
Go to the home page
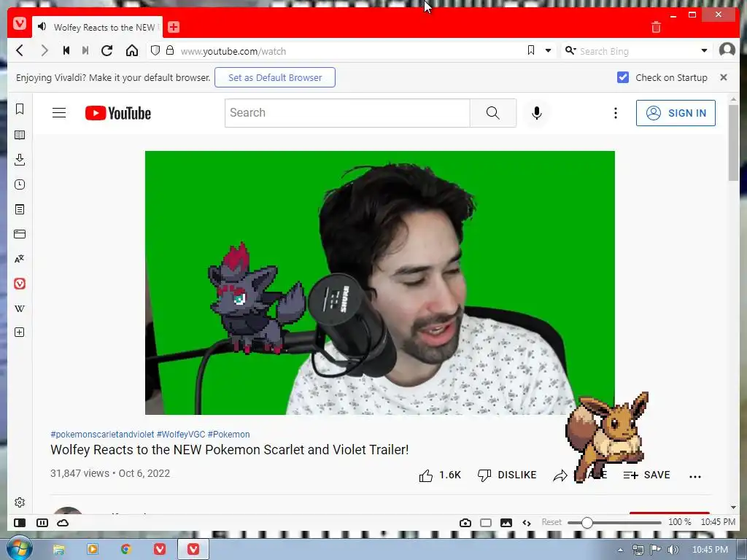click(x=132, y=50)
